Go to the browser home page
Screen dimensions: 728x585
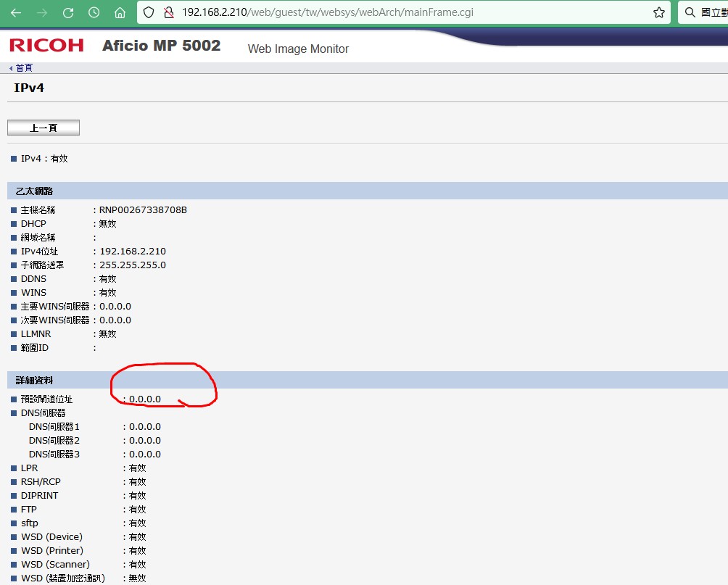tap(120, 12)
